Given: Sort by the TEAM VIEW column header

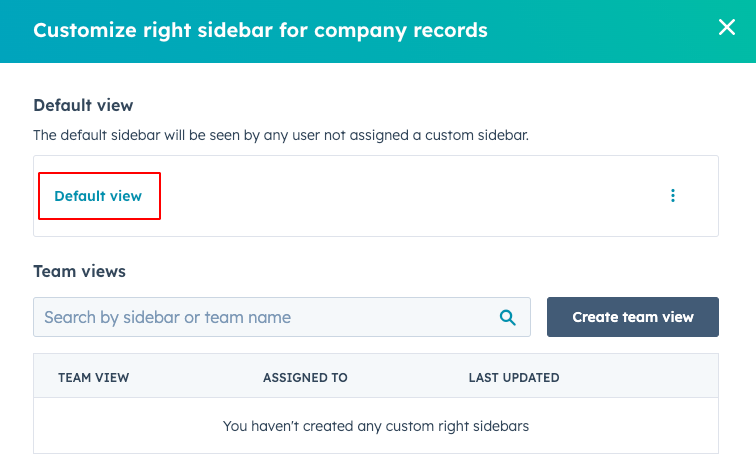Looking at the screenshot, I should coord(94,377).
